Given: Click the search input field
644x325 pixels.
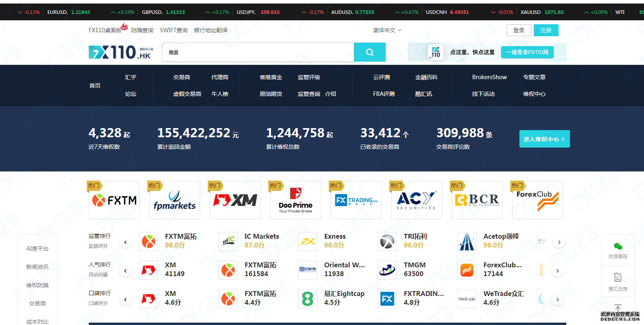Looking at the screenshot, I should (x=258, y=52).
